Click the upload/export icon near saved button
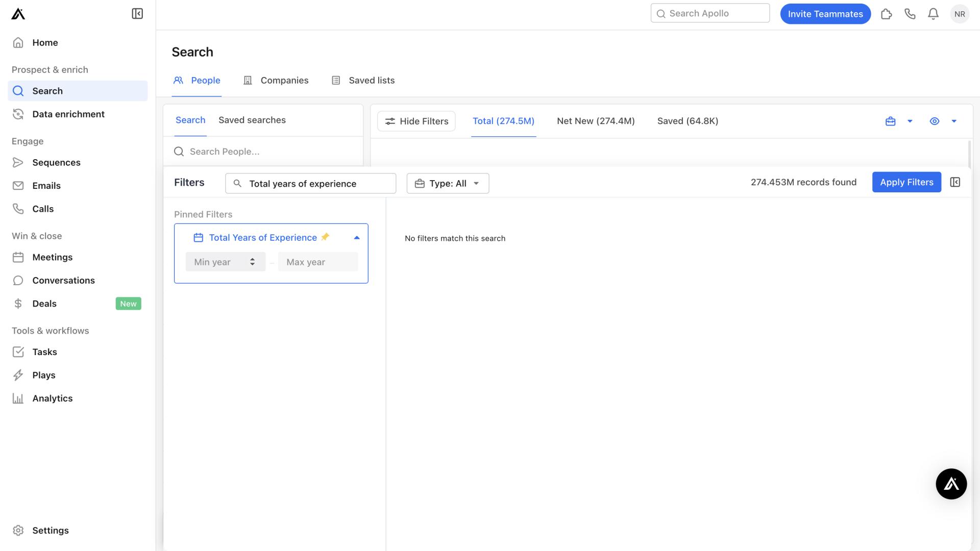Image resolution: width=980 pixels, height=551 pixels. 890,121
